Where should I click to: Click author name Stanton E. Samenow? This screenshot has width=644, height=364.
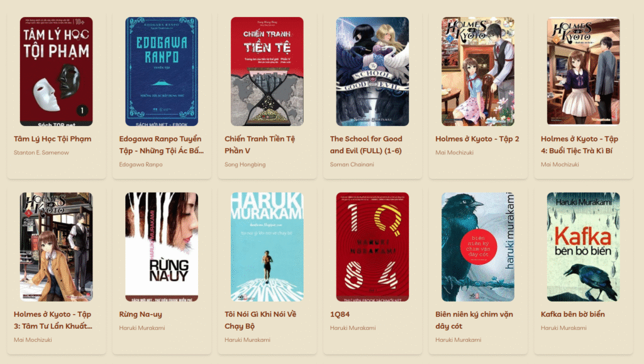41,152
